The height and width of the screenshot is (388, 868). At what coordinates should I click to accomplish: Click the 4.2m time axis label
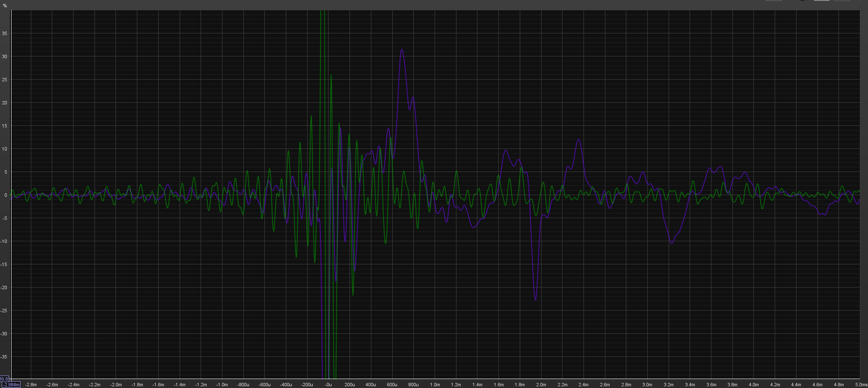(x=775, y=385)
